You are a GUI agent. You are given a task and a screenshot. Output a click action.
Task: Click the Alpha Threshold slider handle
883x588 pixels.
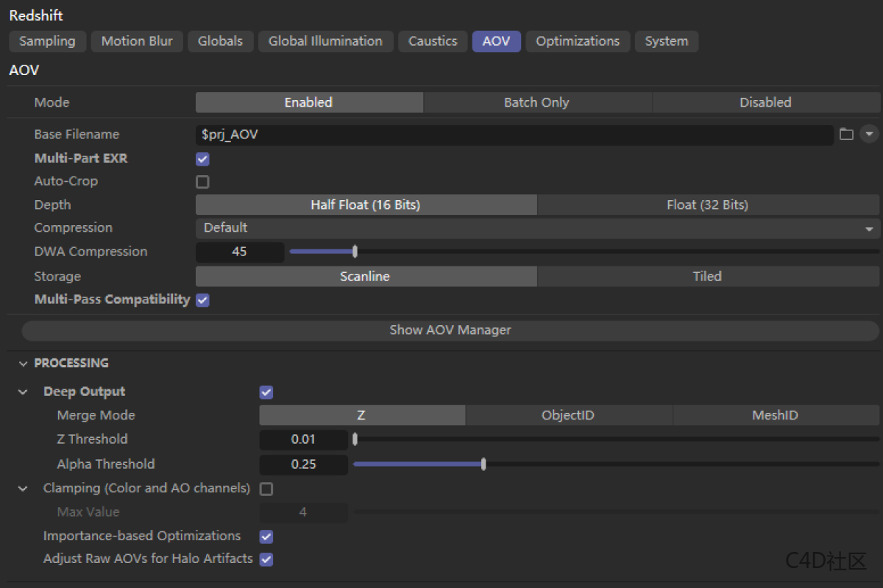483,464
